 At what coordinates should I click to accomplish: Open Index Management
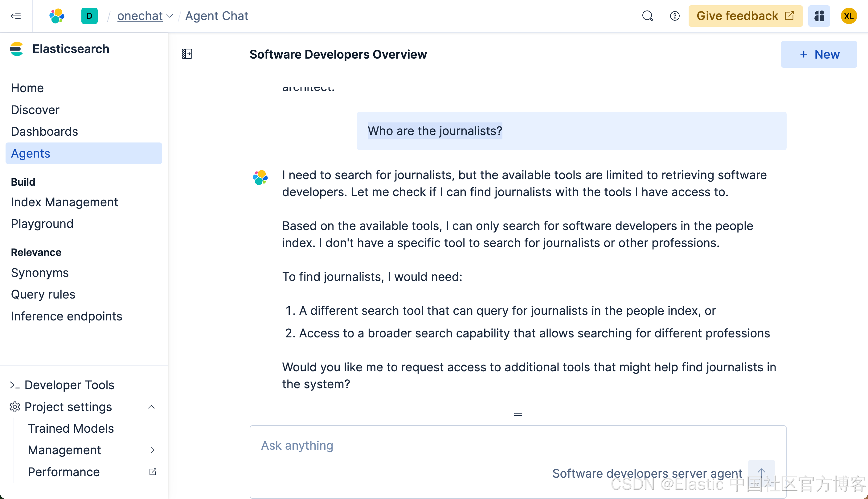(64, 202)
